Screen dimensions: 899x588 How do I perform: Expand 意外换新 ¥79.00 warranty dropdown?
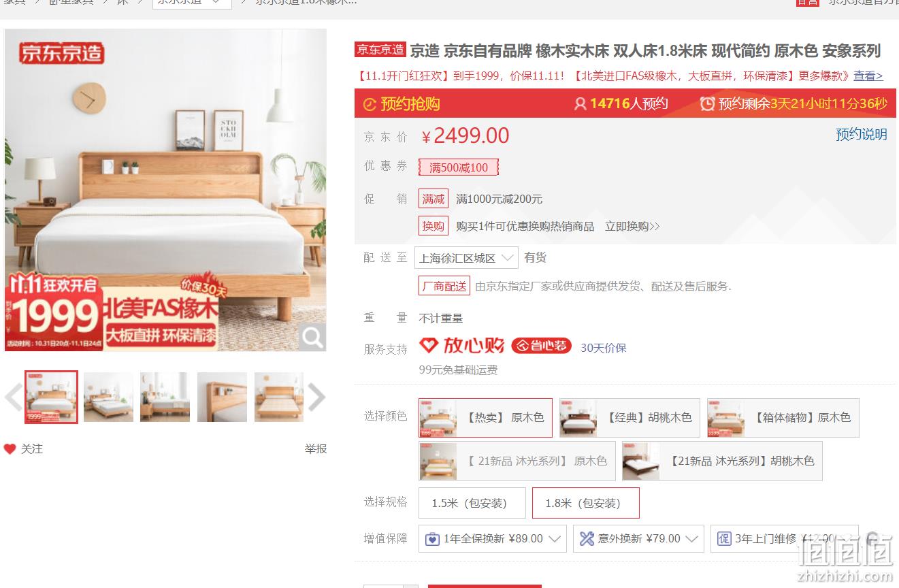tap(638, 539)
